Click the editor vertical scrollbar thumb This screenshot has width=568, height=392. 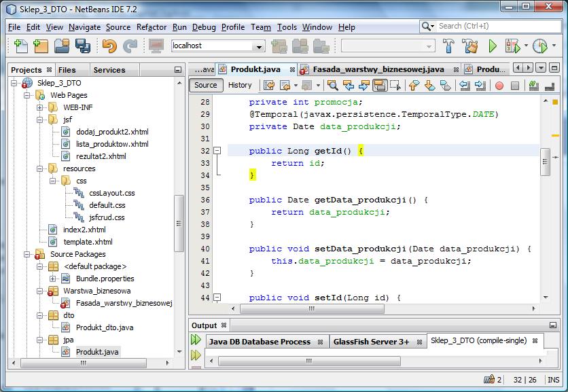(545, 162)
